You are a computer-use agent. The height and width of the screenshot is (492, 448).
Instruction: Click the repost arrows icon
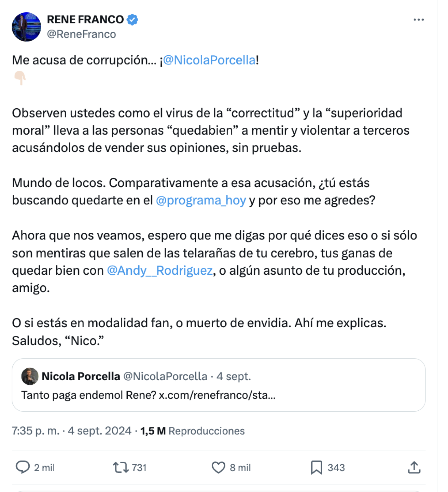click(x=121, y=467)
